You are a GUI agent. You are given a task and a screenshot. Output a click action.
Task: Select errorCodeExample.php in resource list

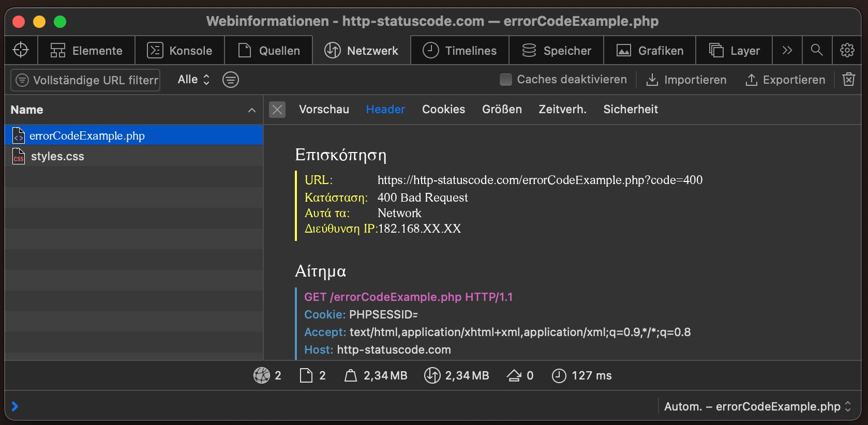pos(133,135)
